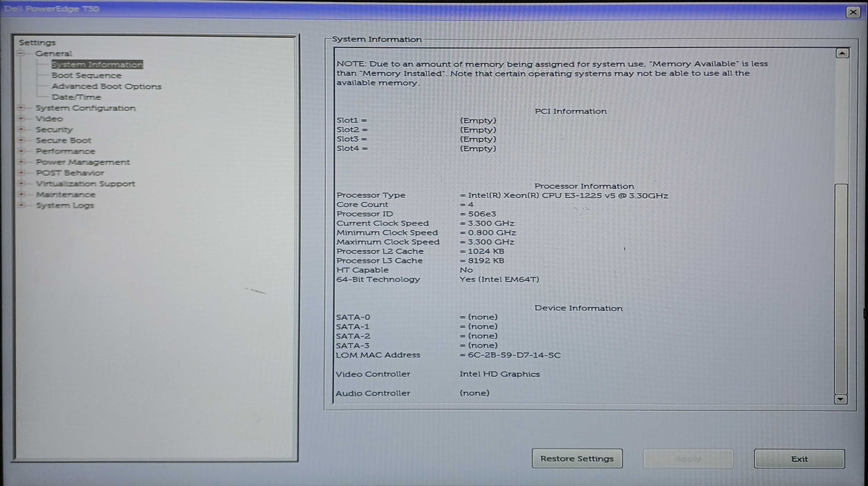Select the System Information entry

pyautogui.click(x=96, y=64)
